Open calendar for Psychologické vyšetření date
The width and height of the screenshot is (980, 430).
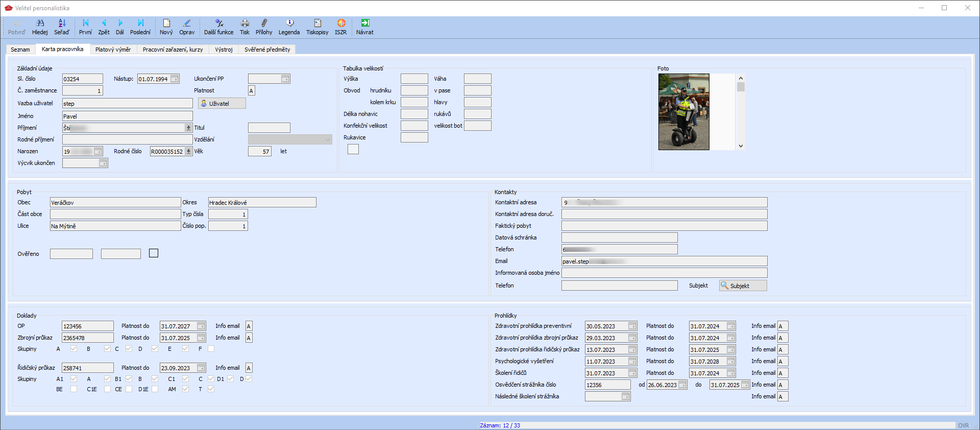(632, 361)
